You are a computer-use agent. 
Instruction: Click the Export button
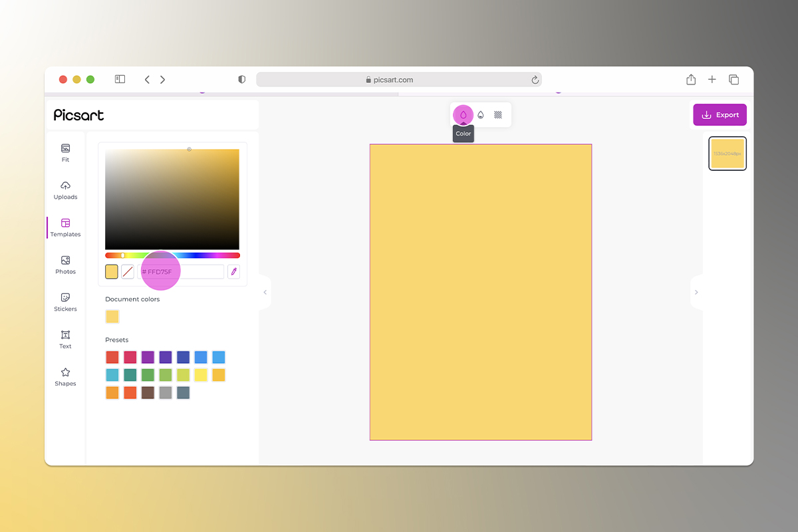click(720, 115)
